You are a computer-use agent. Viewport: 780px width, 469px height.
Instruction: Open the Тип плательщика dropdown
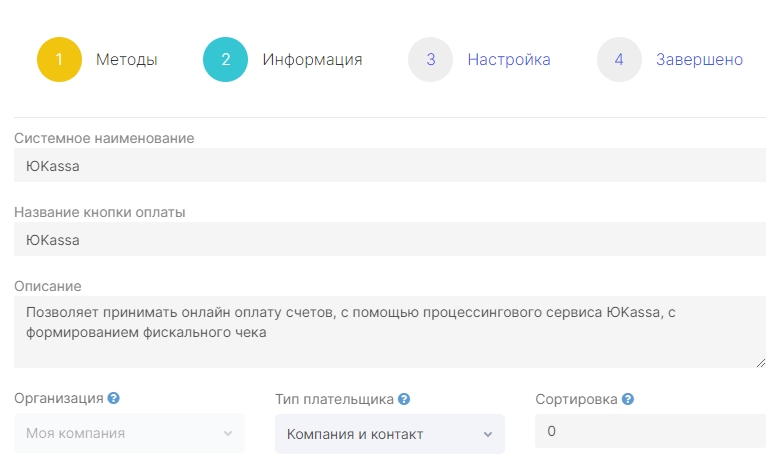click(x=390, y=434)
